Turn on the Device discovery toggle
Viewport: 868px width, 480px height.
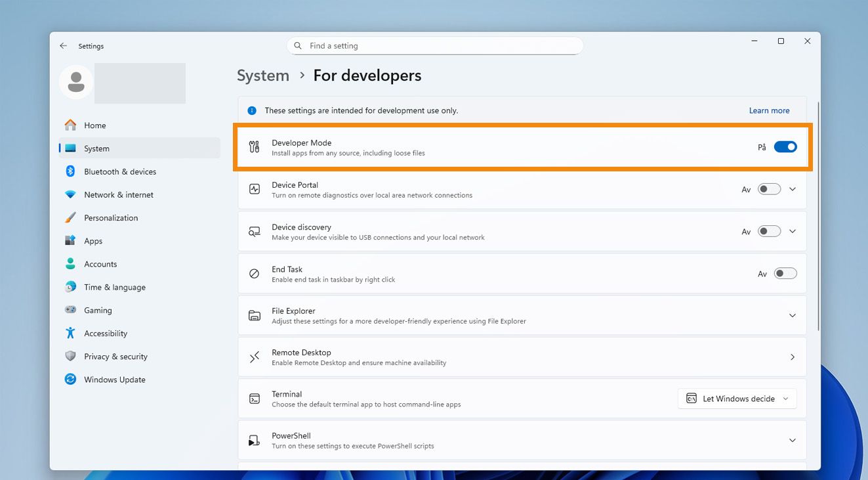pos(770,231)
